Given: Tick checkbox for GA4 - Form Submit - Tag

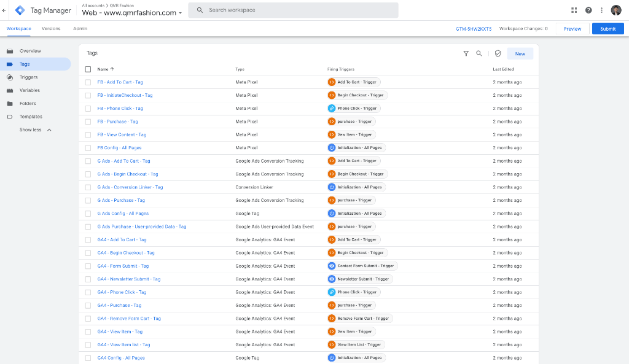Looking at the screenshot, I should pos(88,266).
